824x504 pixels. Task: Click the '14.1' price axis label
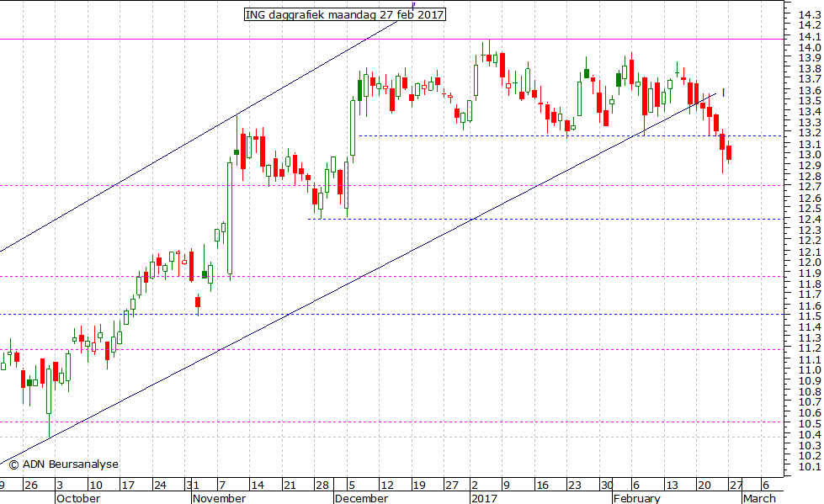pos(810,36)
